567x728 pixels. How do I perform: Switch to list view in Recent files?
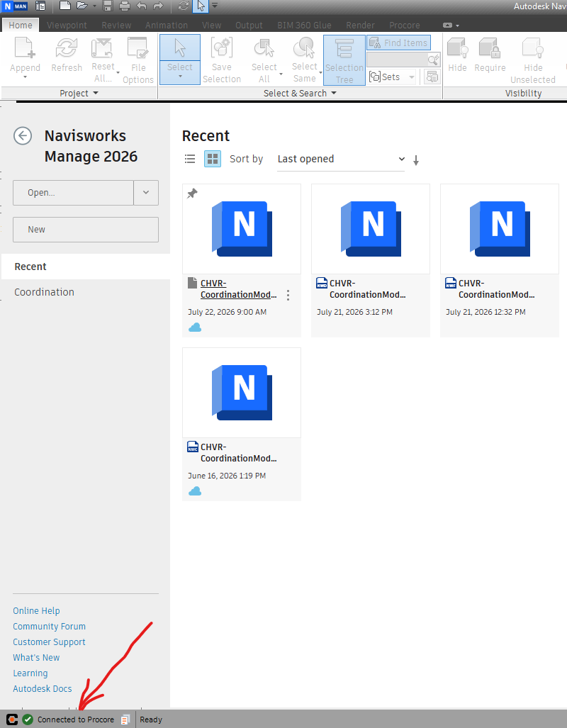(190, 159)
